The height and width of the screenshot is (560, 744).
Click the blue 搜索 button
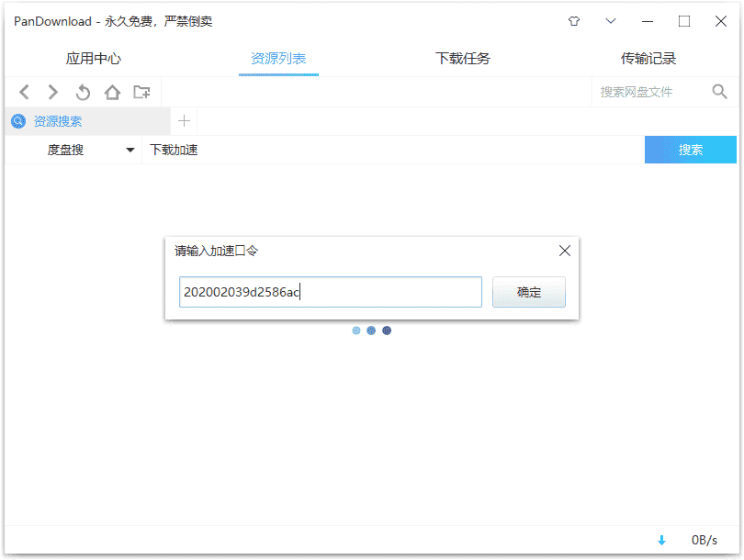(691, 150)
